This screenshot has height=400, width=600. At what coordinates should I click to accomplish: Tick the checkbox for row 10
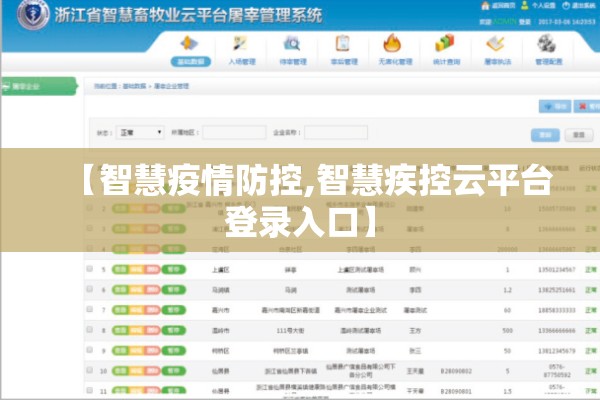point(90,370)
